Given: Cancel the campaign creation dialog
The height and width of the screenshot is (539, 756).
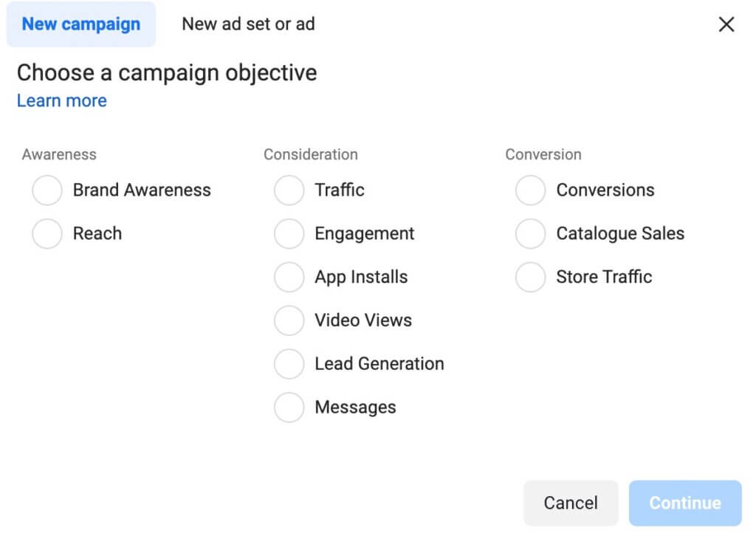Looking at the screenshot, I should 570,503.
